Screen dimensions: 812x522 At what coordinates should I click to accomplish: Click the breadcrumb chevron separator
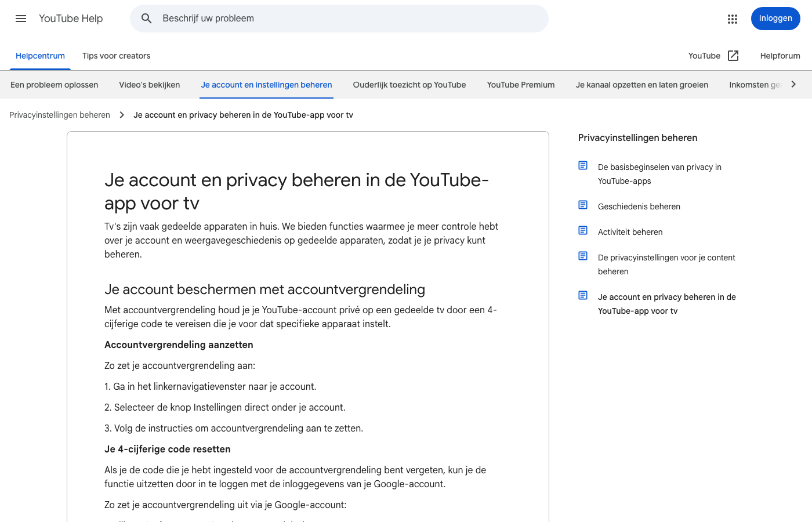click(x=122, y=115)
